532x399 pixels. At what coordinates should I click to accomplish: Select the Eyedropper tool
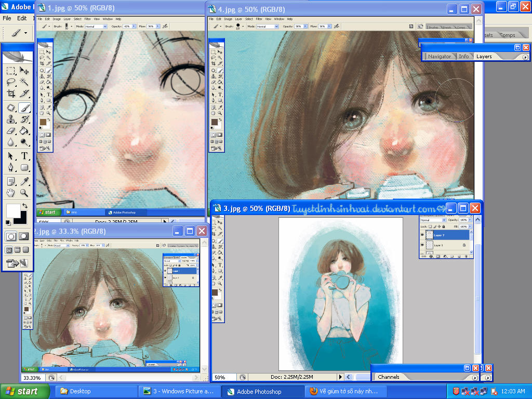coord(24,181)
